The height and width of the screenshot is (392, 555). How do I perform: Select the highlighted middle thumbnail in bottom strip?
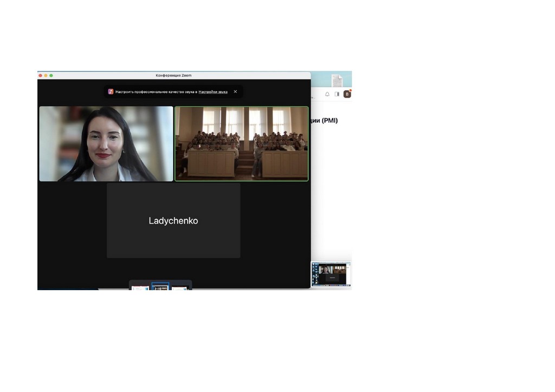[x=160, y=287]
